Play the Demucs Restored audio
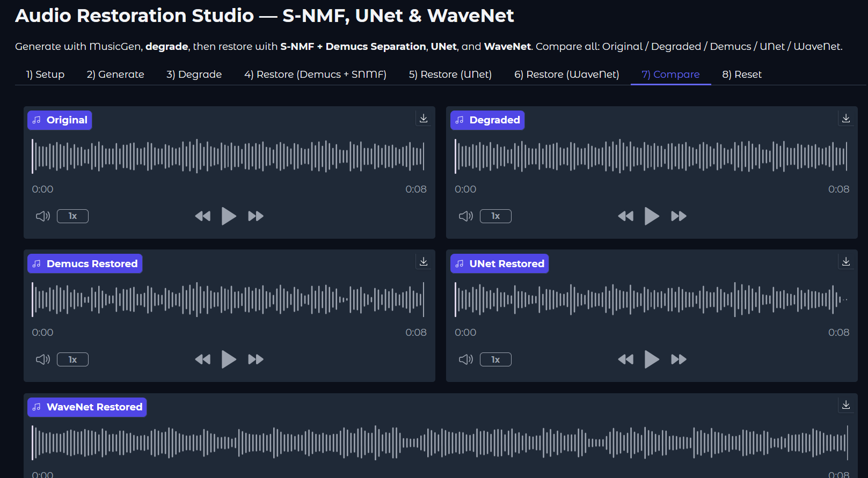The image size is (868, 478). (x=229, y=359)
